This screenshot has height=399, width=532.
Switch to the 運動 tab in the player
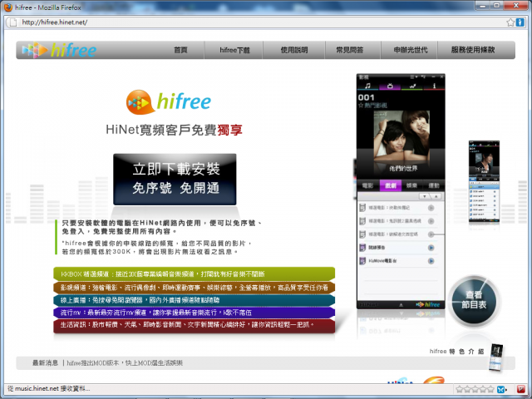pos(434,185)
